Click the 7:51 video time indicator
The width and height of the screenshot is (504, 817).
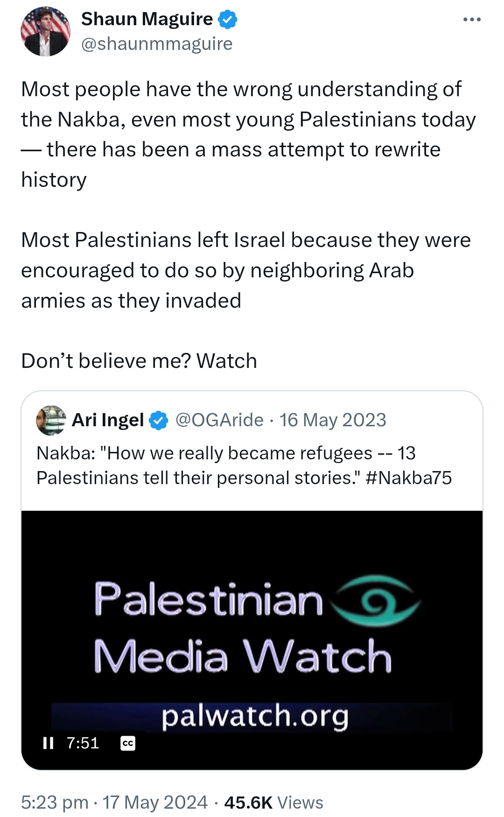(x=83, y=743)
